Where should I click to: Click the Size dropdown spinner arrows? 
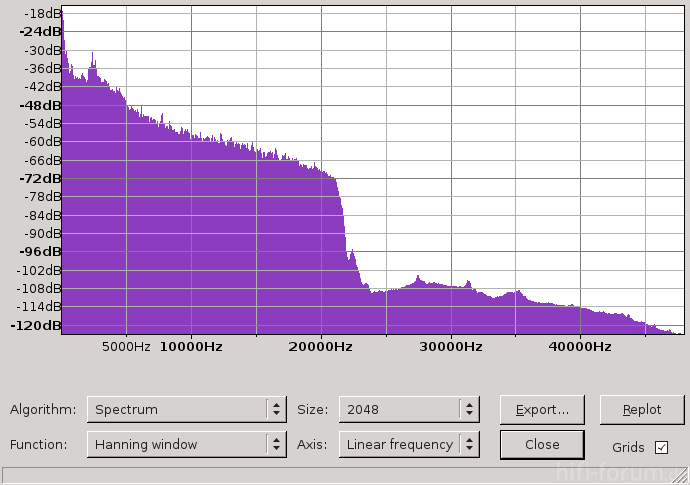coord(470,409)
